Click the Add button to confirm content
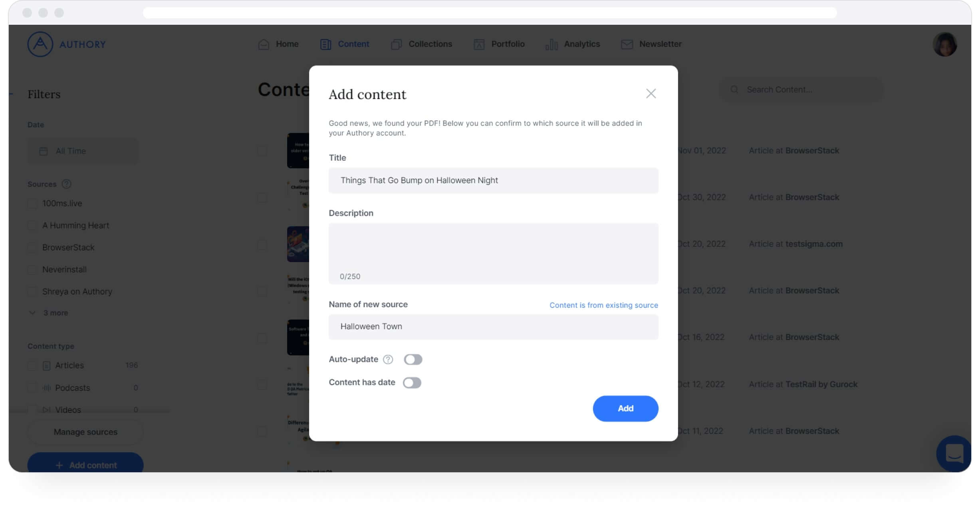 click(625, 408)
